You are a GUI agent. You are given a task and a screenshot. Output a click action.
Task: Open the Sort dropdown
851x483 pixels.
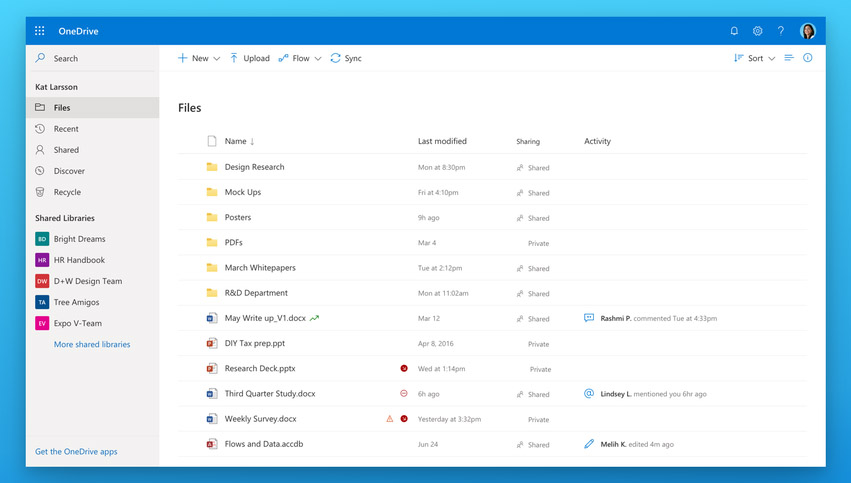[754, 58]
